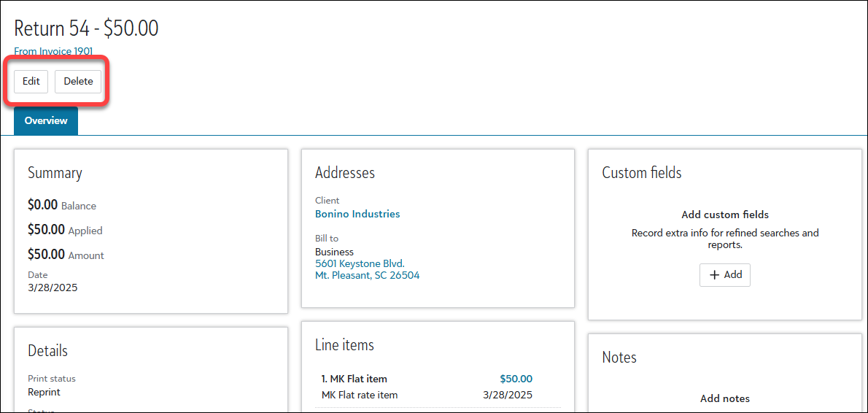
Task: Click the Line items card heading
Action: click(x=344, y=345)
